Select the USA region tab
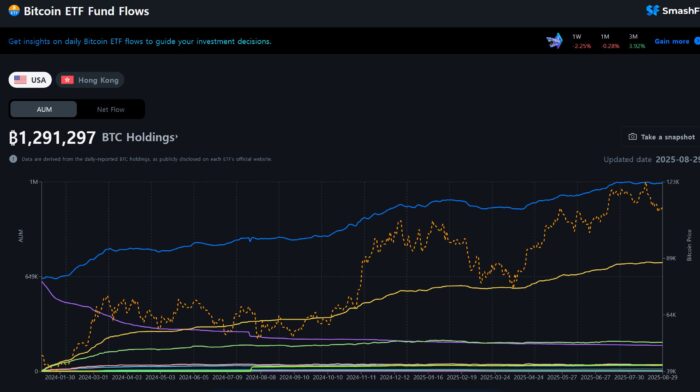Image resolution: width=700 pixels, height=392 pixels. [30, 80]
